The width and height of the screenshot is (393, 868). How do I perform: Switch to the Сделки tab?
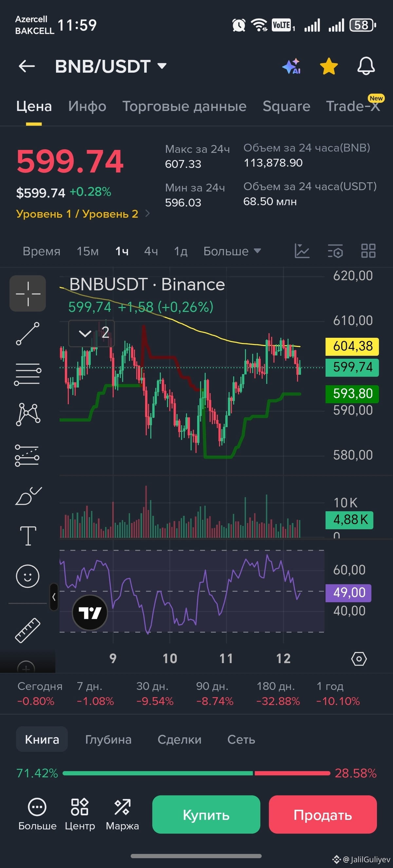[x=179, y=740]
